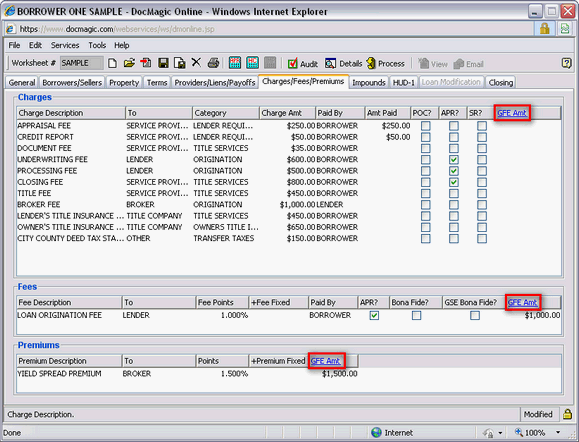The height and width of the screenshot is (442, 579).
Task: Click the Worksheet number SAMPLE field
Action: pyautogui.click(x=81, y=63)
